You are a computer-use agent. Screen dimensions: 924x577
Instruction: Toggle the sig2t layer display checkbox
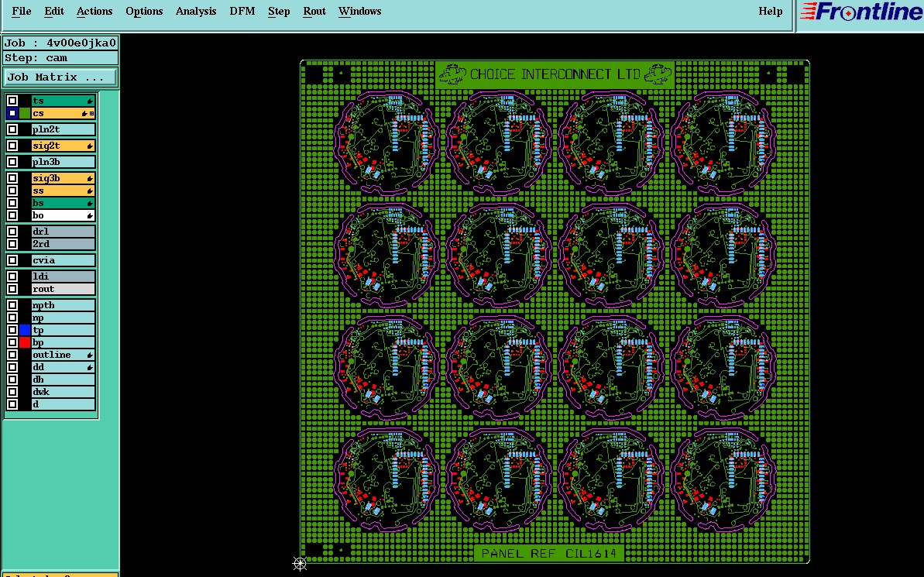pyautogui.click(x=12, y=146)
